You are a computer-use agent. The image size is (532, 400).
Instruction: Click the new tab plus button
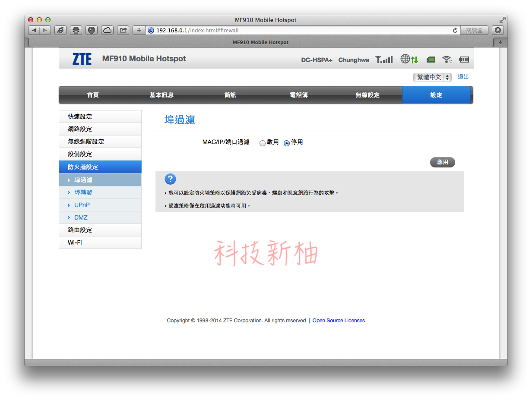[500, 42]
